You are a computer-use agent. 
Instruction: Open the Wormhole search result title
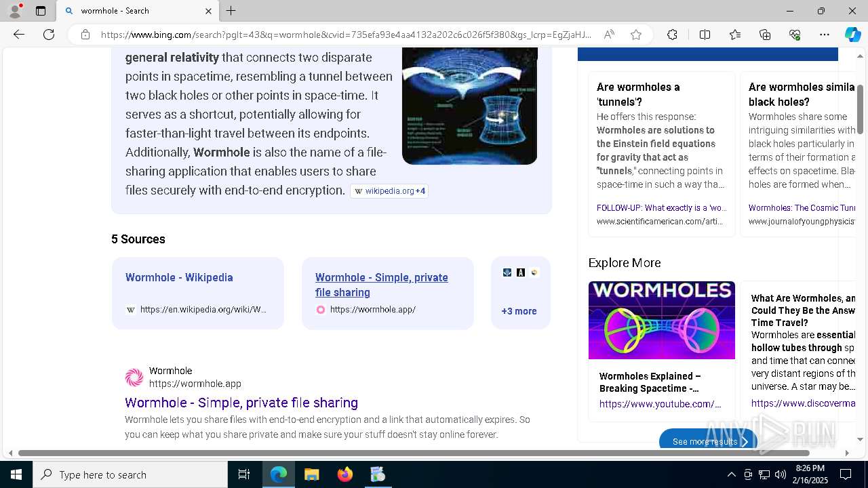241,403
